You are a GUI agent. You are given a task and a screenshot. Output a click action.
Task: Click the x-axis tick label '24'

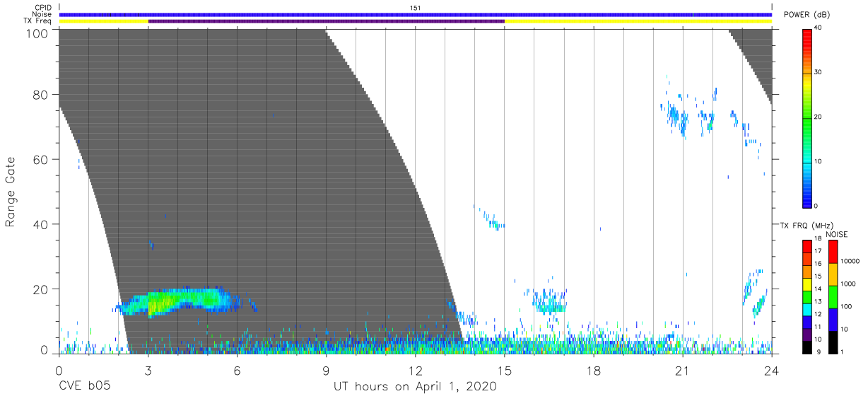tap(771, 371)
